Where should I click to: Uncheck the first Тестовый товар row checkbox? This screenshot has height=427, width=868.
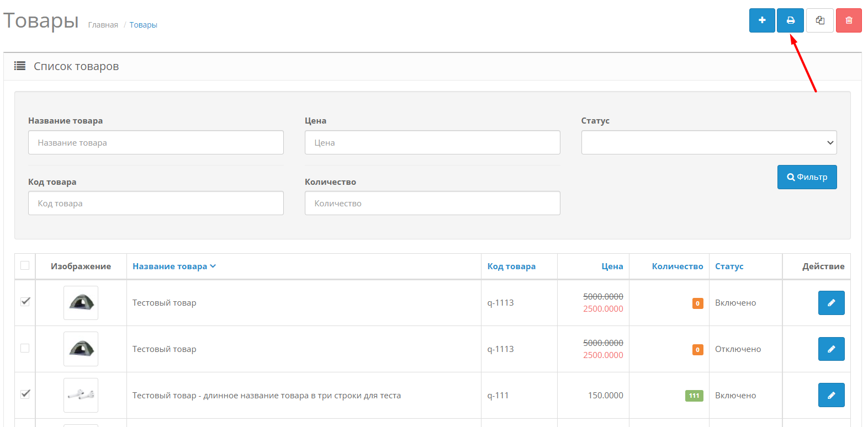25,302
